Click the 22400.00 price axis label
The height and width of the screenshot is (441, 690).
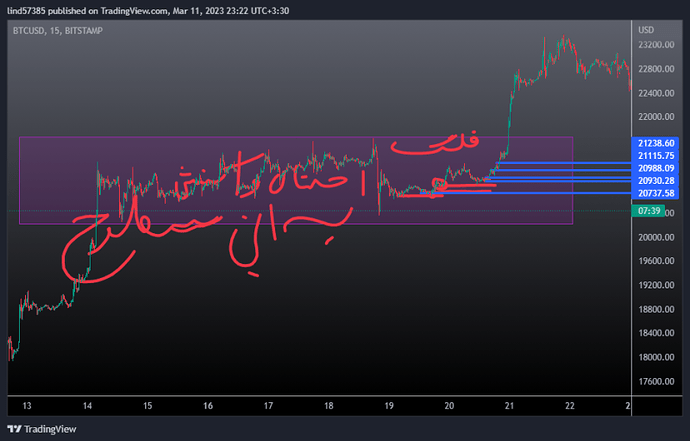click(655, 93)
